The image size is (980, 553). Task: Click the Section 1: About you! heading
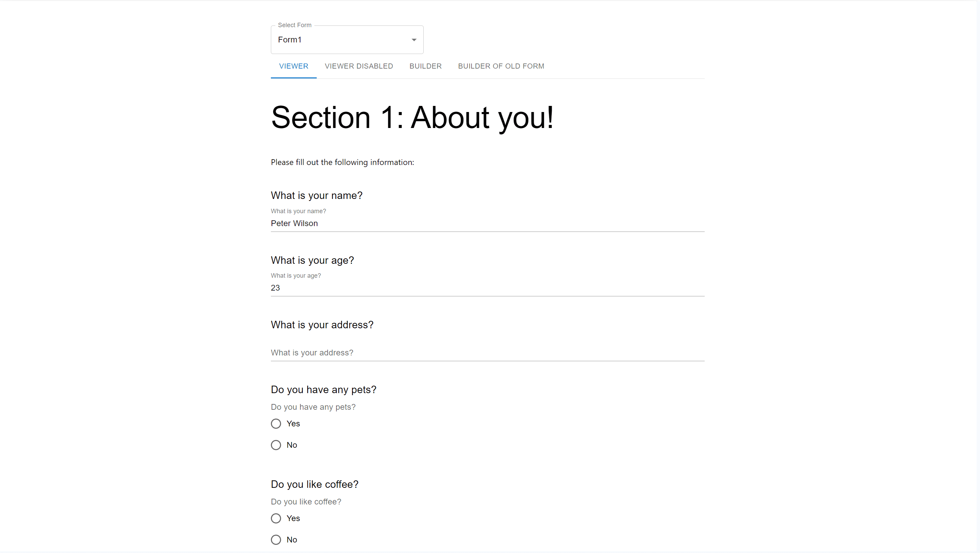point(412,117)
